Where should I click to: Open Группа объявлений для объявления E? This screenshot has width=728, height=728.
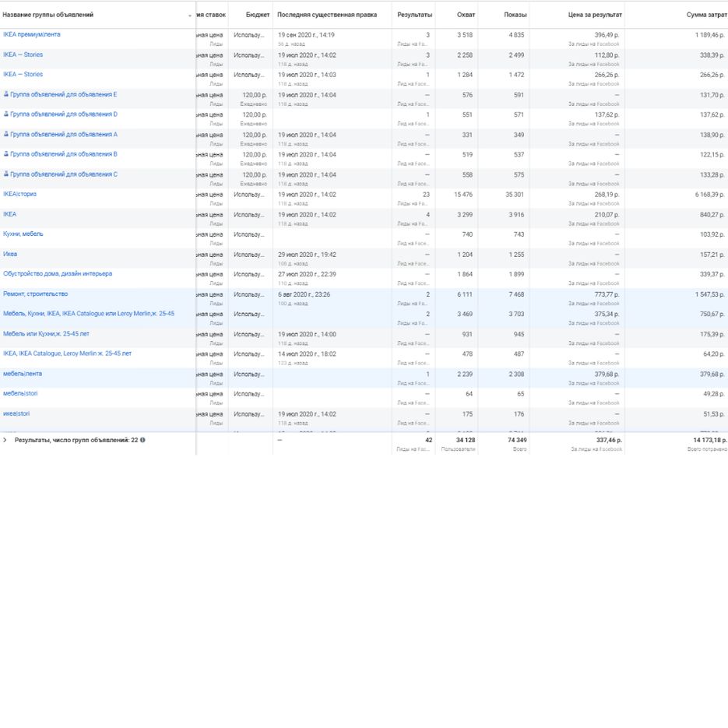(64, 94)
